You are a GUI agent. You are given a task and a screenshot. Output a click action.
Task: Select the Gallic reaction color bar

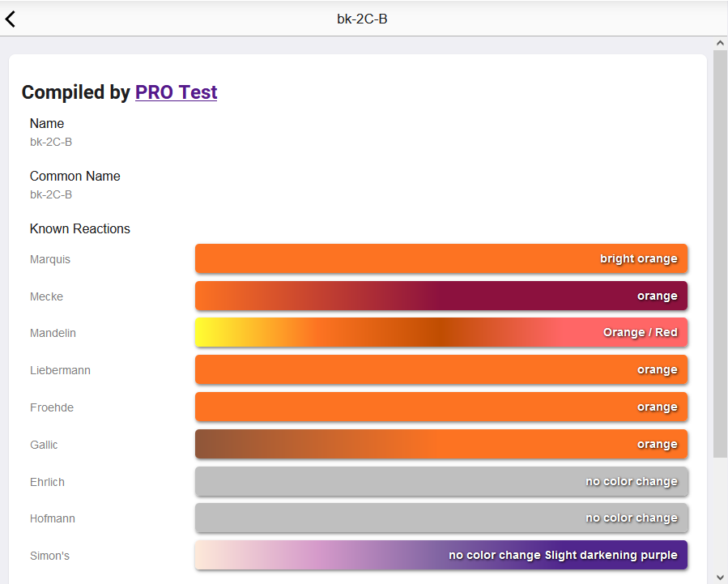(x=441, y=444)
